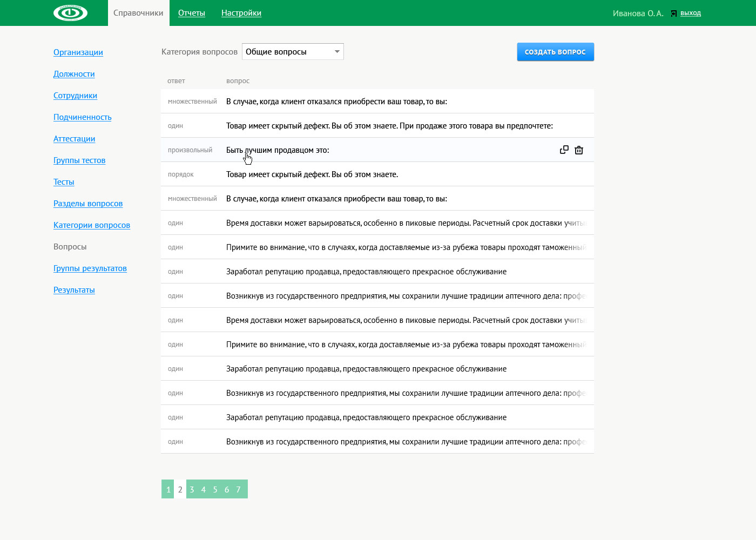This screenshot has width=756, height=540.
Task: Log out via the выход link
Action: pyautogui.click(x=691, y=13)
